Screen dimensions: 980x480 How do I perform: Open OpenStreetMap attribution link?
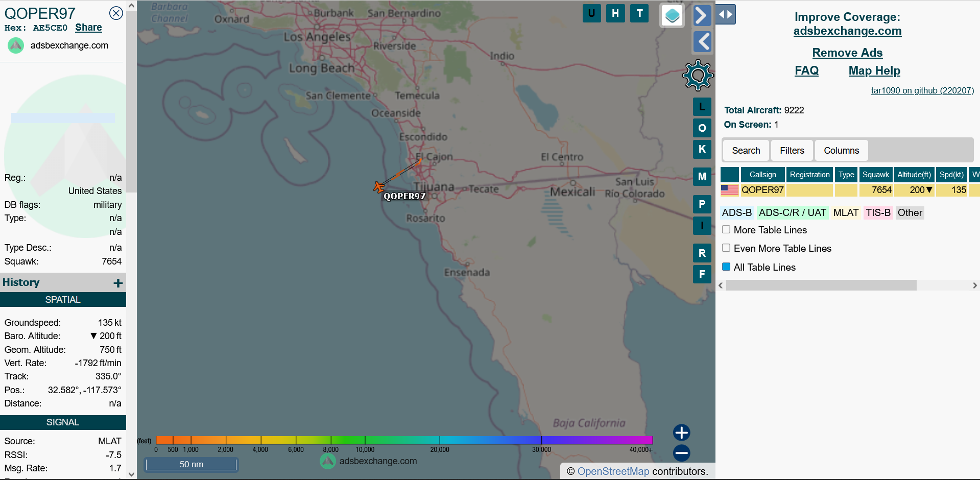[x=613, y=471]
